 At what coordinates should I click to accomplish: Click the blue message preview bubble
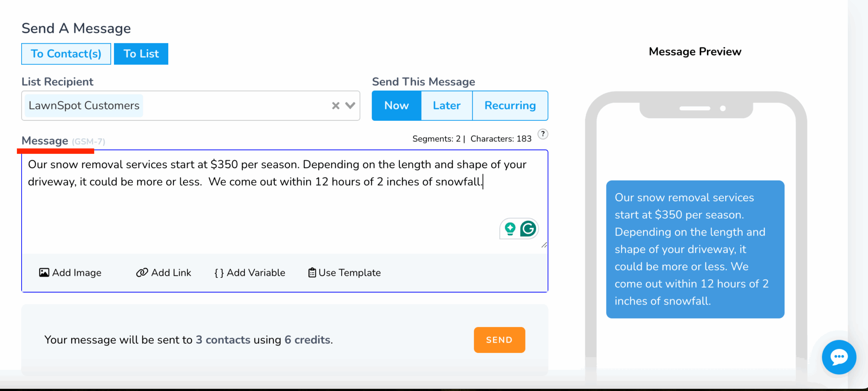pyautogui.click(x=695, y=249)
